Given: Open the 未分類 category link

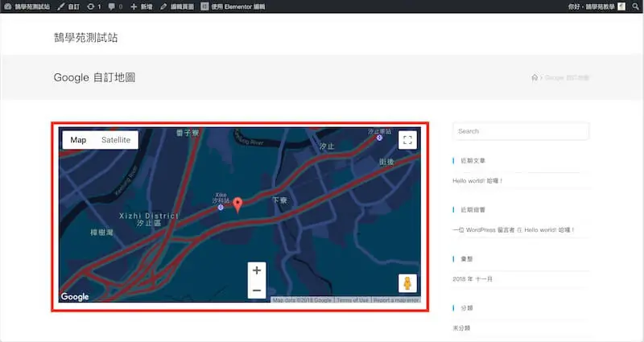Looking at the screenshot, I should pos(461,328).
